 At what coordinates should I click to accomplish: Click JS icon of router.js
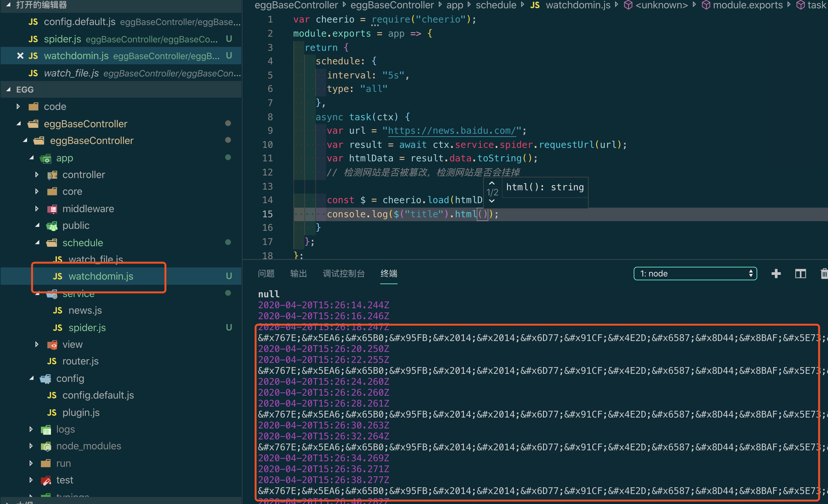click(x=52, y=361)
